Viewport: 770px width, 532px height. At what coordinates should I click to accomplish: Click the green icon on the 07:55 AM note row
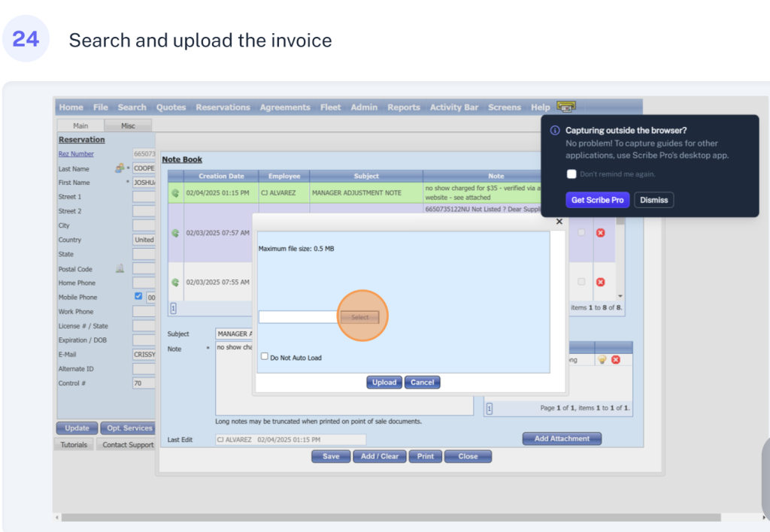174,283
